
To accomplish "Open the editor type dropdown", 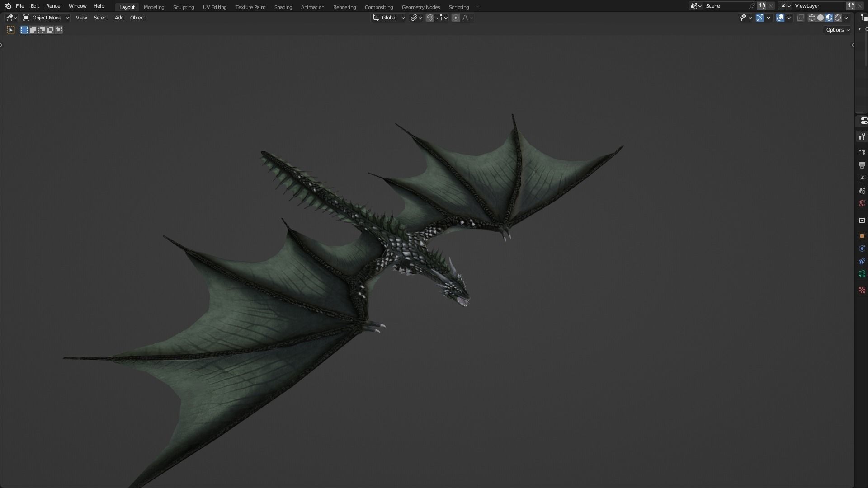I will (x=11, y=18).
